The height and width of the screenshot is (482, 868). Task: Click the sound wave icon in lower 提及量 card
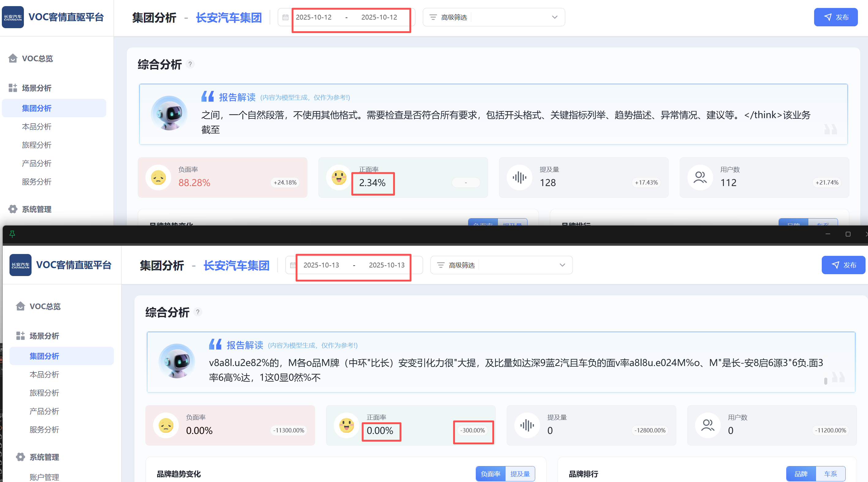pos(527,425)
